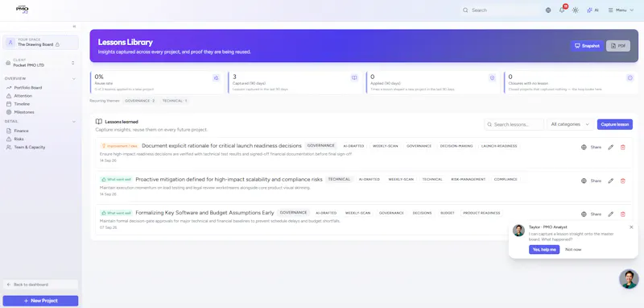Open lesson title Formalizing Key Software and Budget Assumptions
This screenshot has height=308, width=644.
pyautogui.click(x=204, y=213)
